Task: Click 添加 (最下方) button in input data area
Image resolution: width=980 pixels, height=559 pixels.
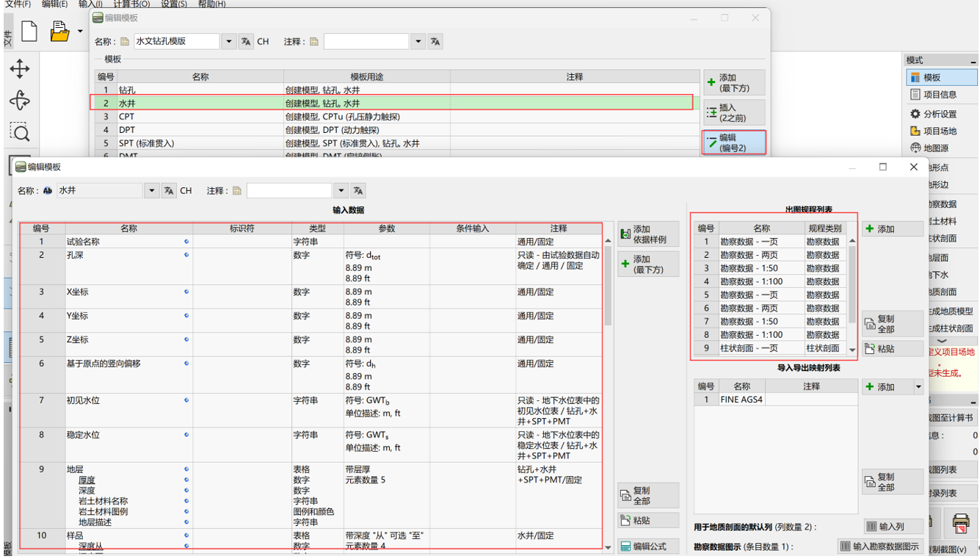Action: (x=648, y=264)
